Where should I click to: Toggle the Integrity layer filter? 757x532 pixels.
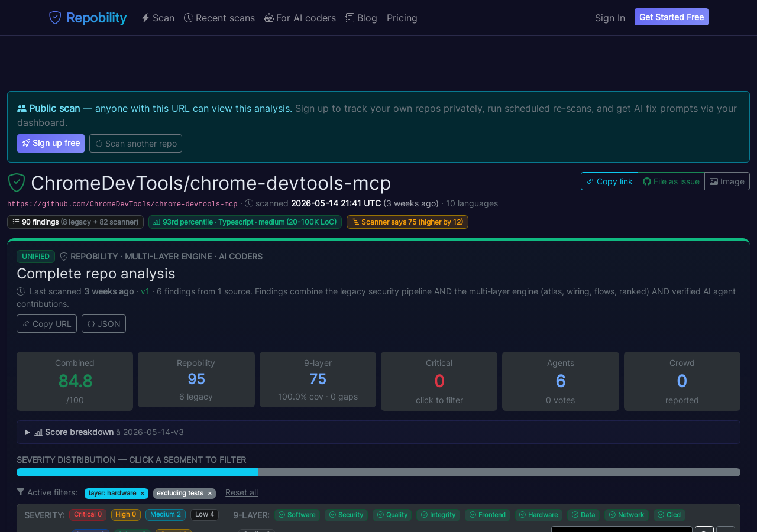pyautogui.click(x=438, y=515)
